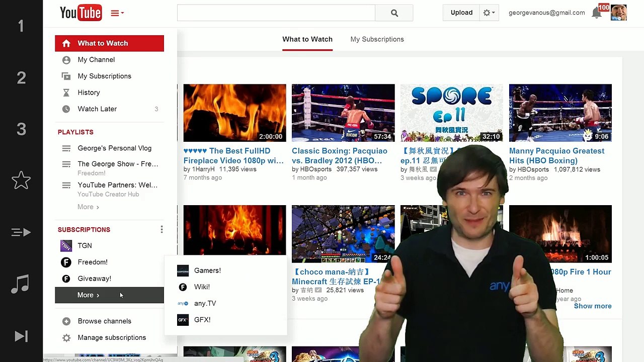Expand More under Playlists
The image size is (644, 362).
88,207
